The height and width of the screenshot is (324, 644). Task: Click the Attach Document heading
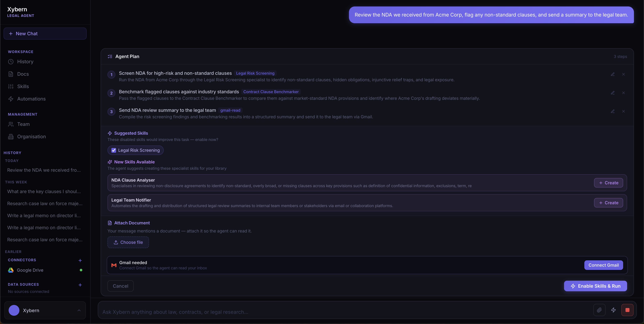[x=132, y=223]
